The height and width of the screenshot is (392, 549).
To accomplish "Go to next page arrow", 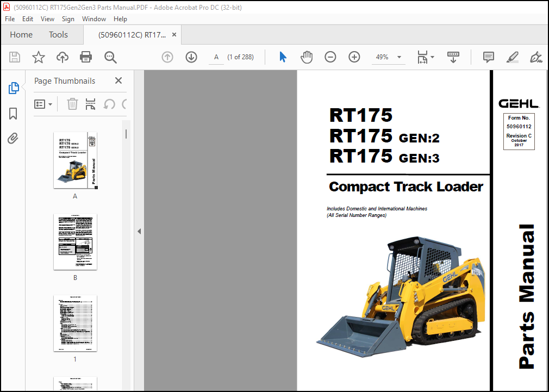I will (191, 57).
